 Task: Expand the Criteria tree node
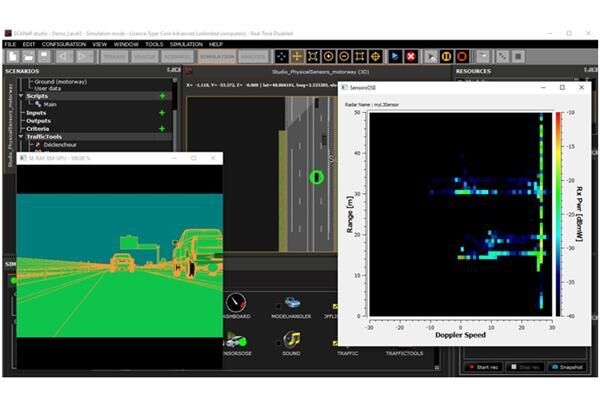click(x=20, y=129)
